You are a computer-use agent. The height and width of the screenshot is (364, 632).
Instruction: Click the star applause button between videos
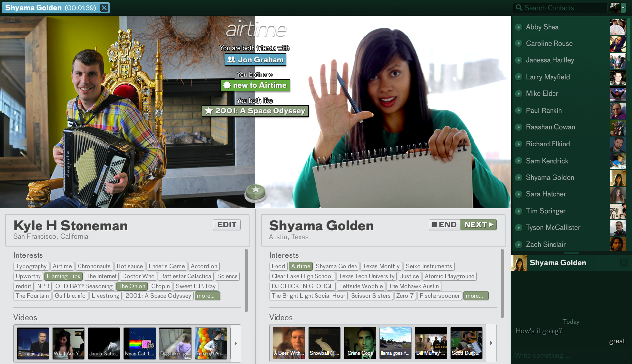tap(255, 192)
